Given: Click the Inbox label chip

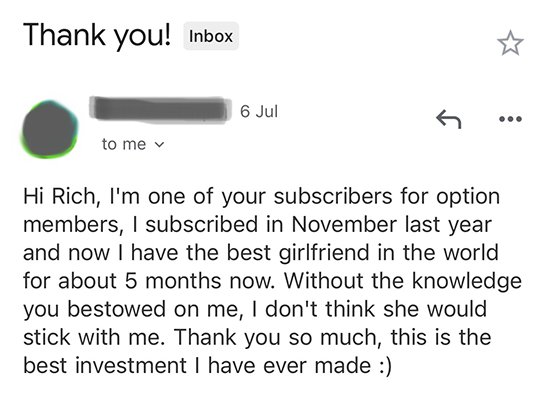Looking at the screenshot, I should (x=211, y=36).
